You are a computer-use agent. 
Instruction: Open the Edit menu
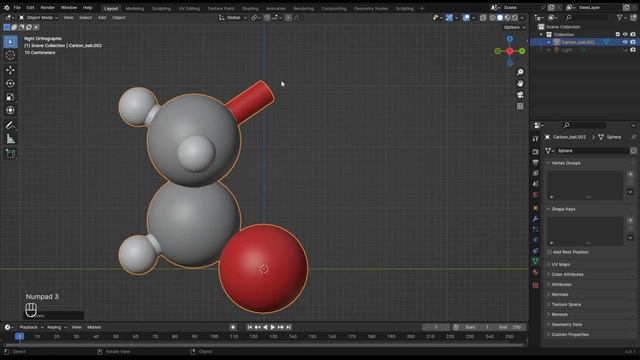pyautogui.click(x=30, y=7)
